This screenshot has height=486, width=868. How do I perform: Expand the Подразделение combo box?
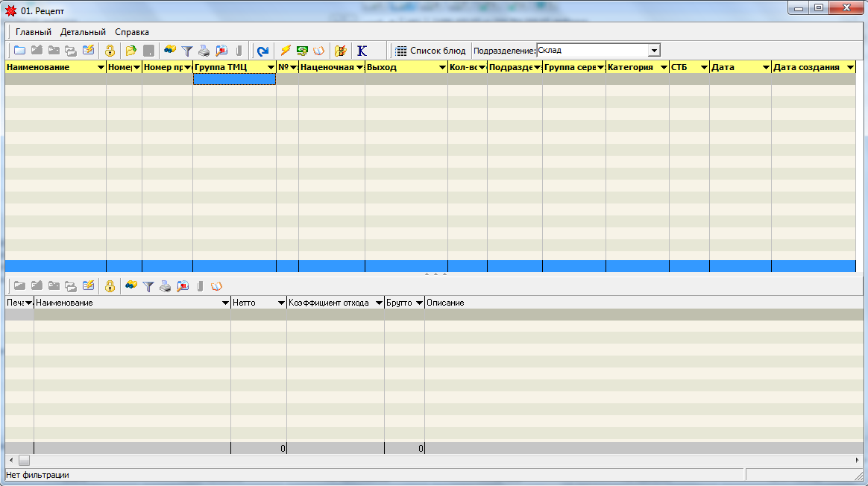[x=654, y=51]
